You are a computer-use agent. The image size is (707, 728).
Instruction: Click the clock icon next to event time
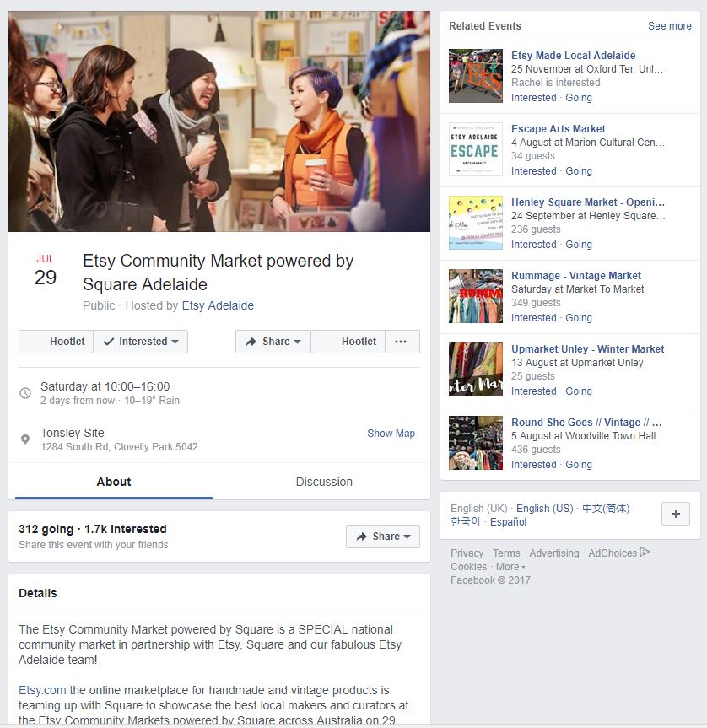tap(25, 393)
